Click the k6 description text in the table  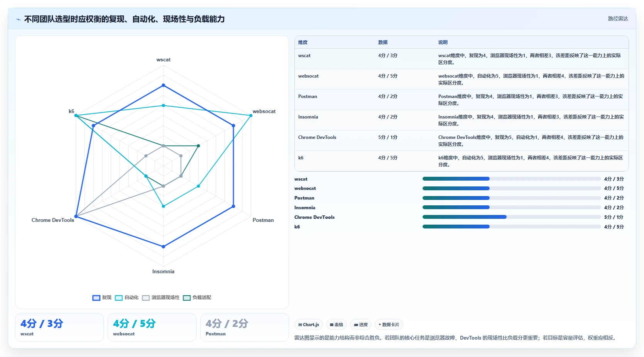[x=531, y=161]
